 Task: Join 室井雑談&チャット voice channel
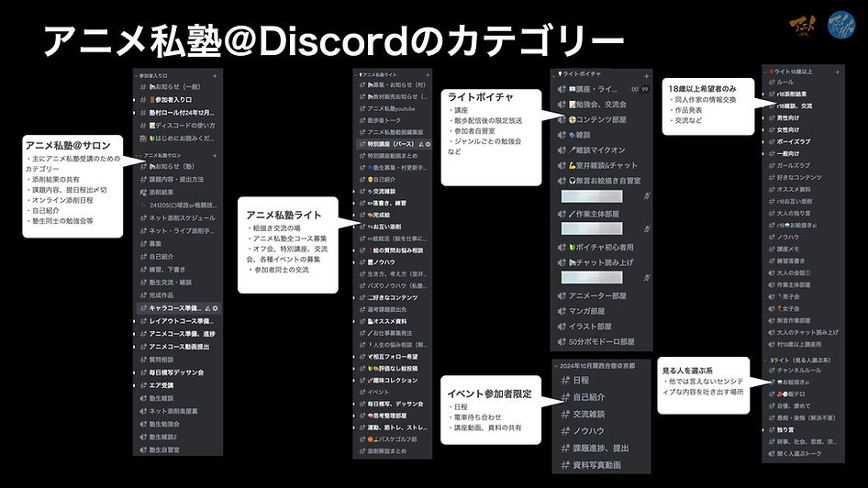[x=601, y=165]
